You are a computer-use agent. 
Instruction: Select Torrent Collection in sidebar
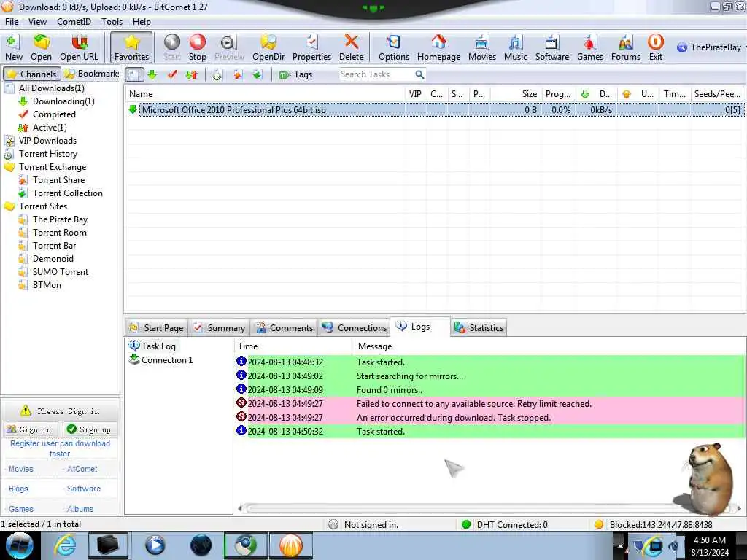(68, 192)
